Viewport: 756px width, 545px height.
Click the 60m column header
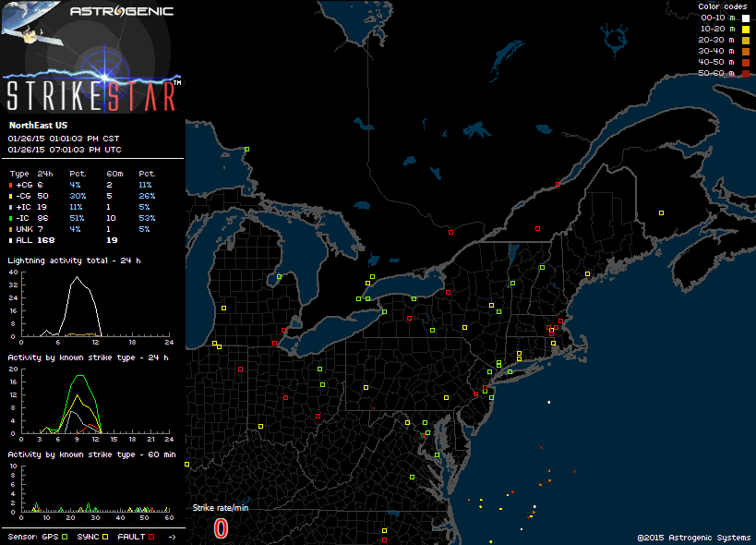(x=114, y=174)
